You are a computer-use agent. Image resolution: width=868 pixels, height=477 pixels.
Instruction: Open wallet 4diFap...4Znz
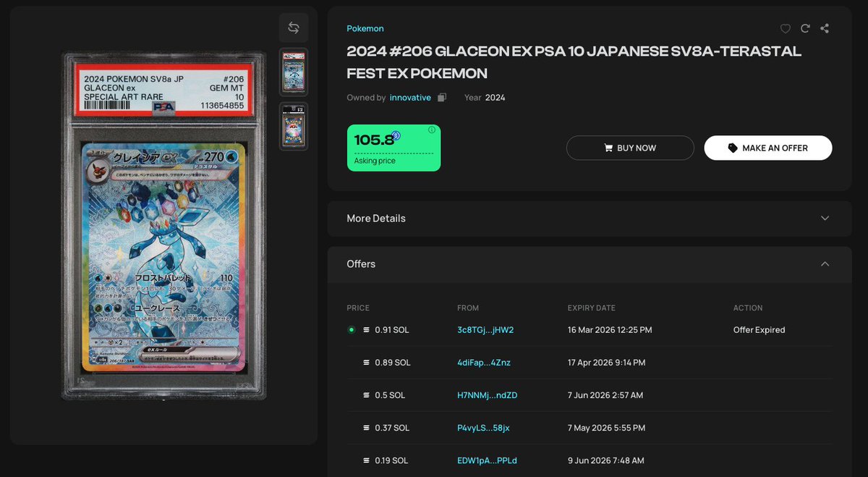[x=484, y=363]
